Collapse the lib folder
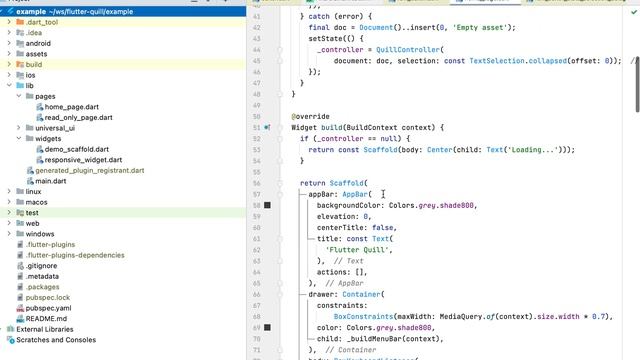Viewport: 640px width, 360px height. pyautogui.click(x=9, y=86)
